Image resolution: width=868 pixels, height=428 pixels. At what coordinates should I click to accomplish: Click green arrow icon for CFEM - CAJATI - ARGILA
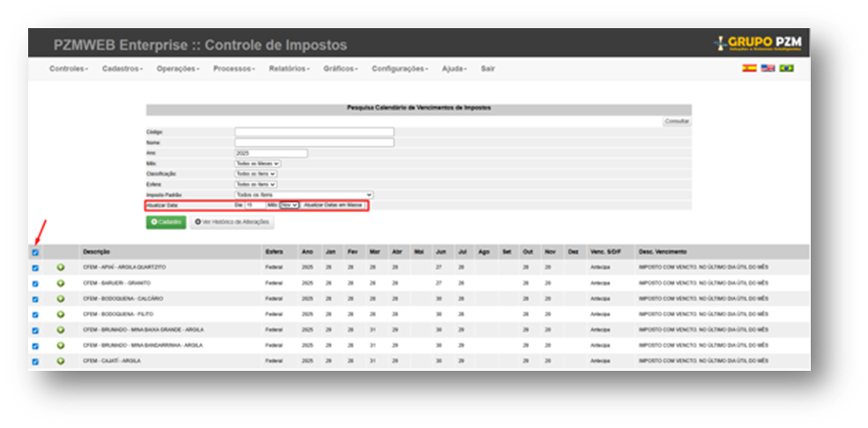(61, 360)
